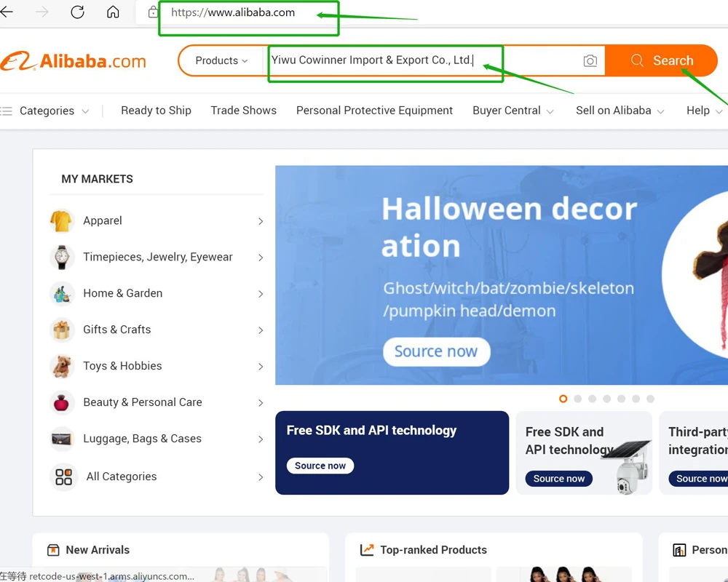Open All Categories
Viewport: 728px width, 582px height.
(121, 477)
